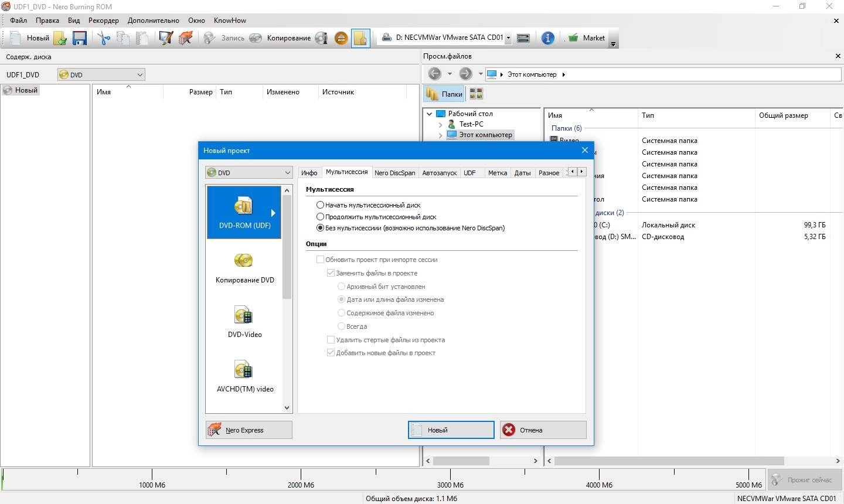This screenshot has height=504, width=844.
Task: Collapse the Рабочий стол tree node
Action: [430, 114]
